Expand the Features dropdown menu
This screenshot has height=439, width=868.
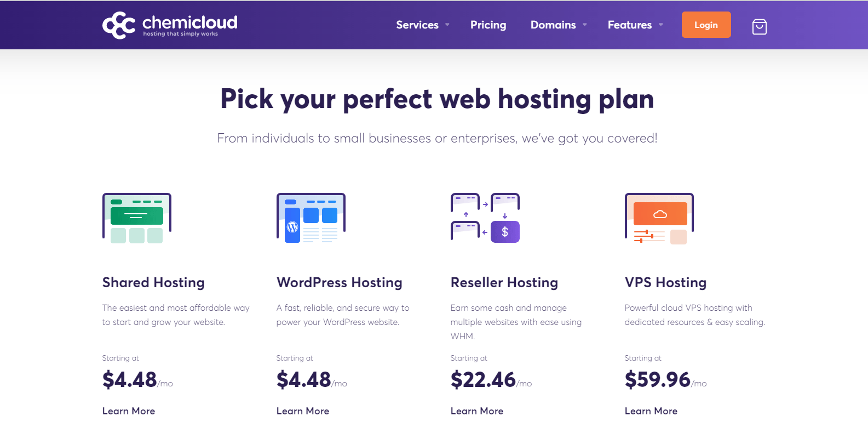(x=635, y=25)
